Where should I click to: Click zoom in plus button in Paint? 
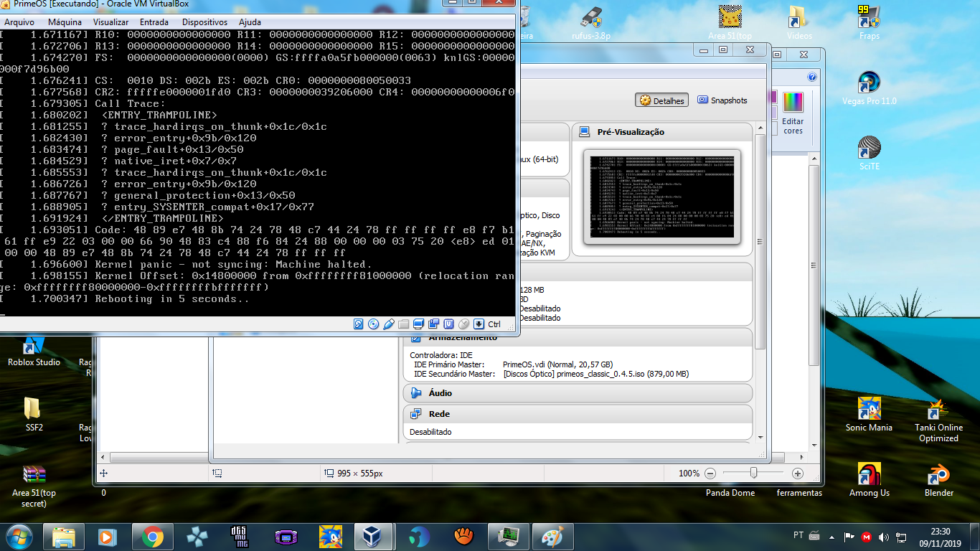point(797,474)
